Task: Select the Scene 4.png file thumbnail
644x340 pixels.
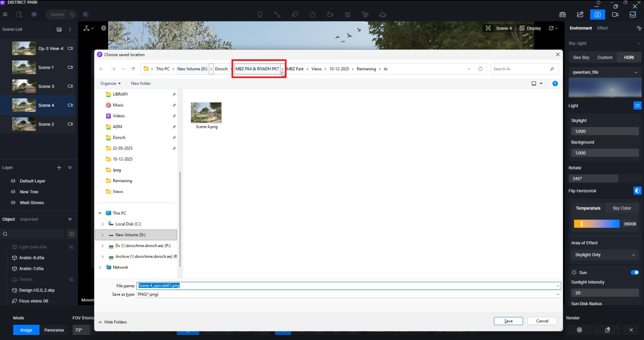Action: 206,113
